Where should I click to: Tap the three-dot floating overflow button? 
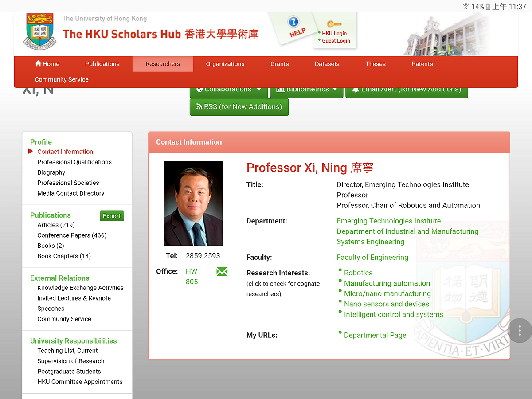pyautogui.click(x=519, y=330)
